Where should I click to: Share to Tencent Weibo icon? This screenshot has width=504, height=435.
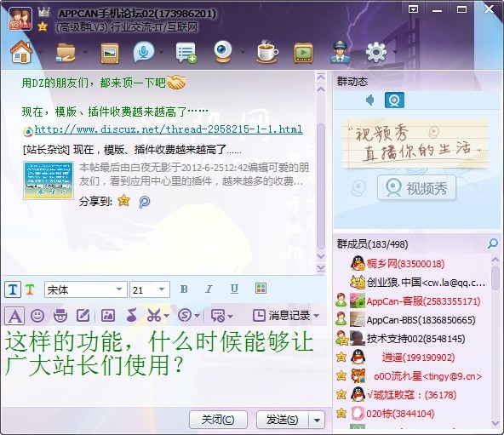tap(145, 202)
